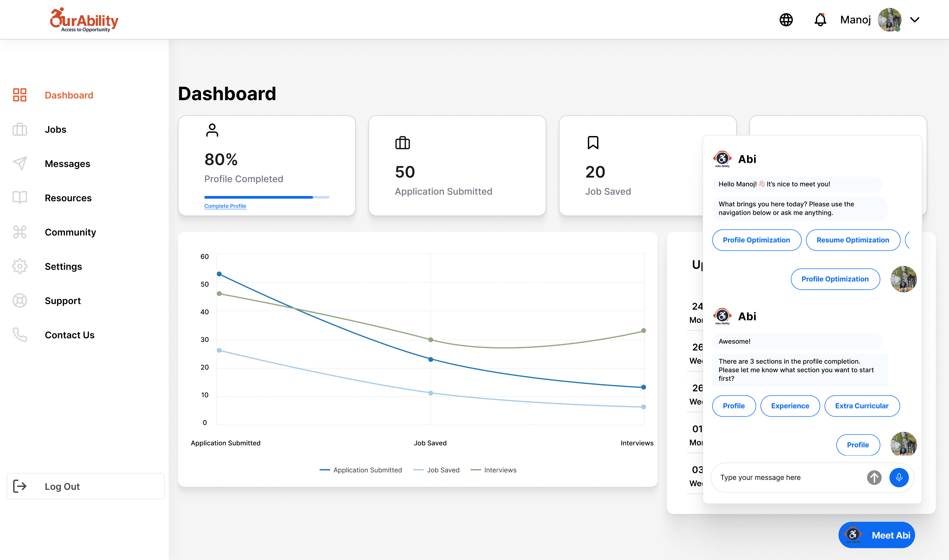This screenshot has height=560, width=949.
Task: Click the profile completion progress bar
Action: [x=267, y=197]
